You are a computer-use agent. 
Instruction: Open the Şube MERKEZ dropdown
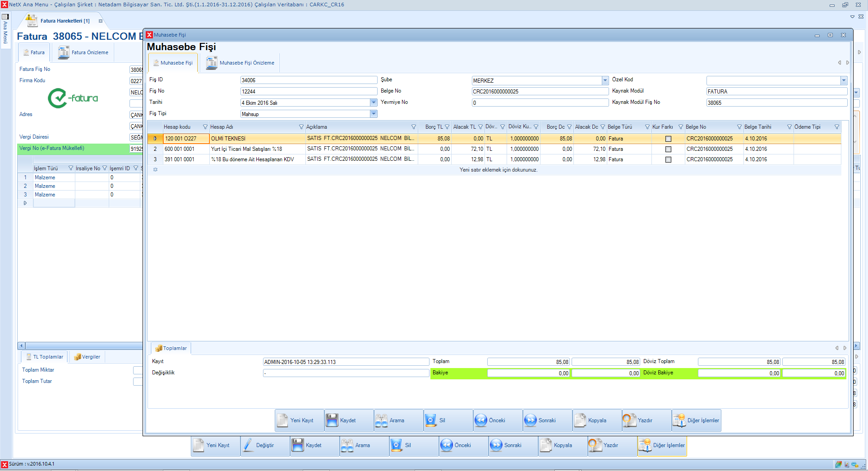pyautogui.click(x=605, y=80)
